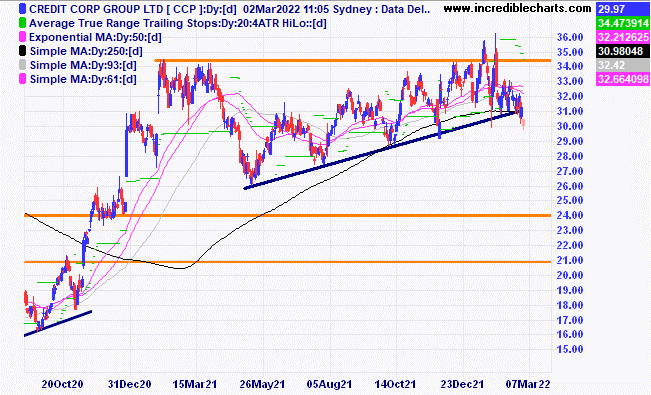Click the short dark blue trendline near 17.00
This screenshot has height=395, width=651.
coord(58,323)
